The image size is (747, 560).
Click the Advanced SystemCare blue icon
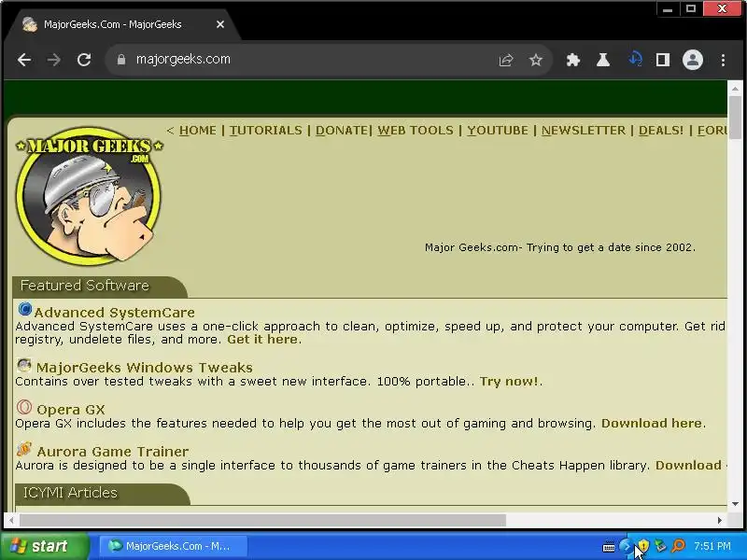[25, 310]
